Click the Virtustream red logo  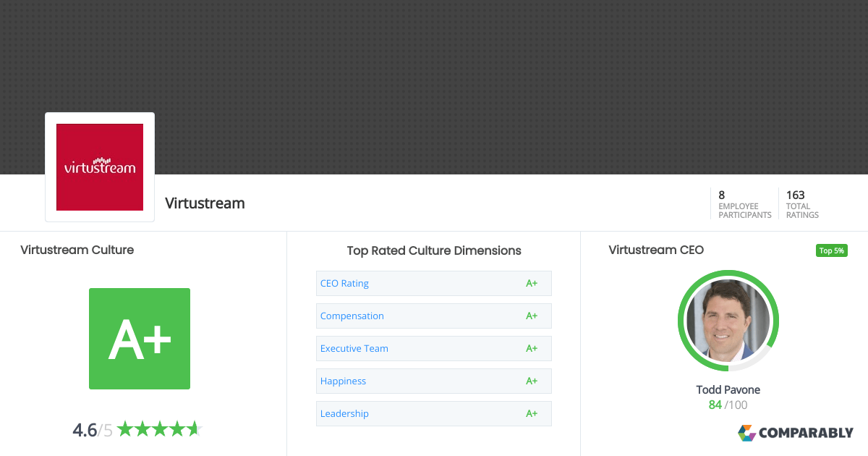[x=100, y=167]
